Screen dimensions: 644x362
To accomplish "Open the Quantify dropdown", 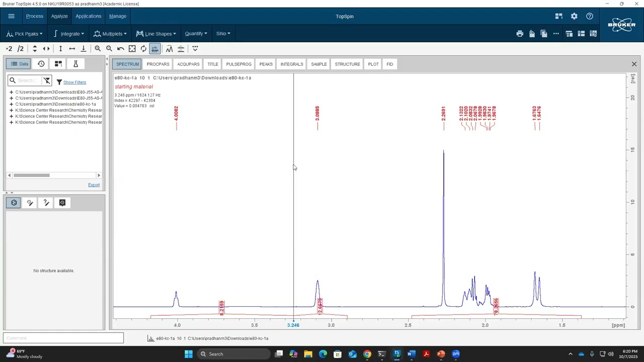I will coord(196,34).
